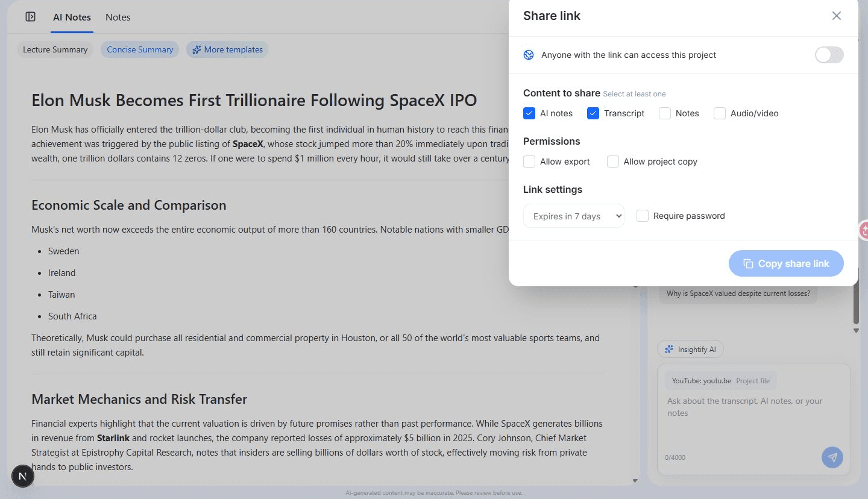Viewport: 868px width, 499px height.
Task: Uncheck the Transcript checkbox
Action: (593, 113)
